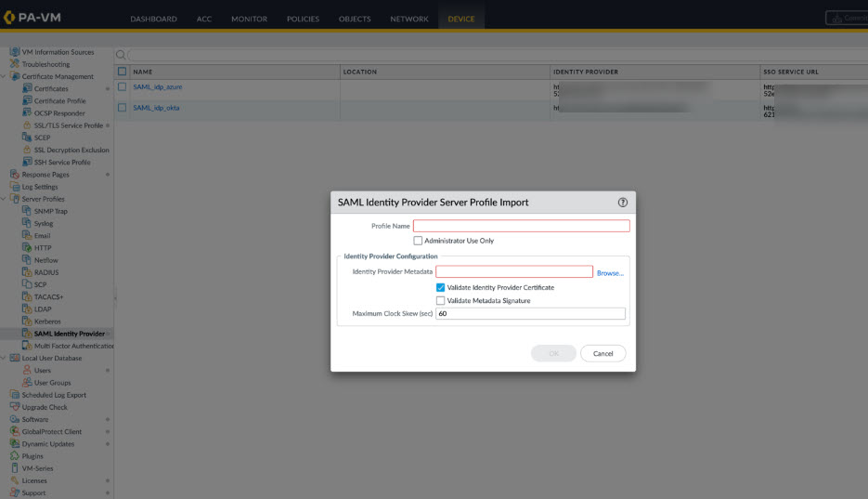The height and width of the screenshot is (499, 868).
Task: Click the OCSP Responder icon
Action: 27,112
